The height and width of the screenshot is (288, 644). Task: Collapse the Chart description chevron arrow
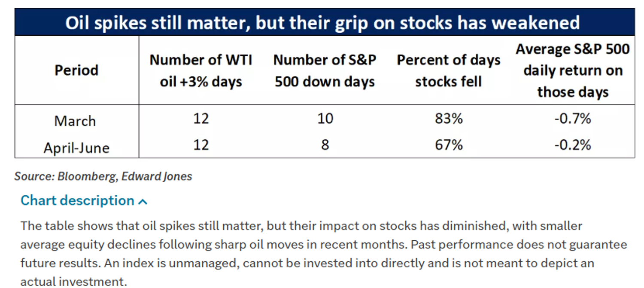tap(143, 201)
